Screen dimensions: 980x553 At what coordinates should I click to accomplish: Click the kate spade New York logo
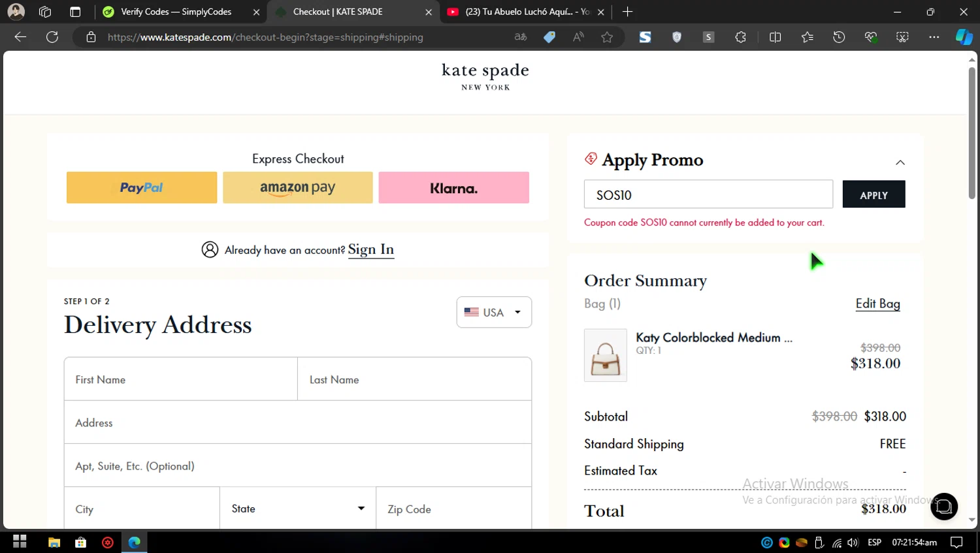485,76
